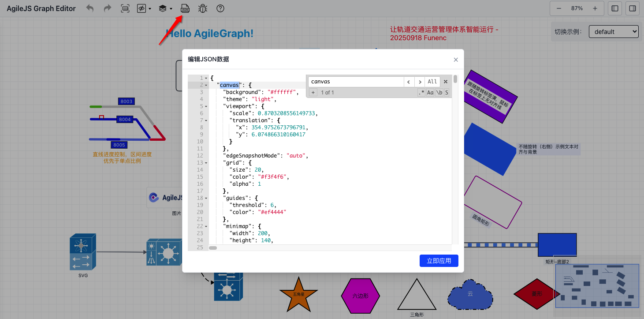This screenshot has width=644, height=319.
Task: Toggle case-sensitive search Aa option
Action: (x=430, y=93)
